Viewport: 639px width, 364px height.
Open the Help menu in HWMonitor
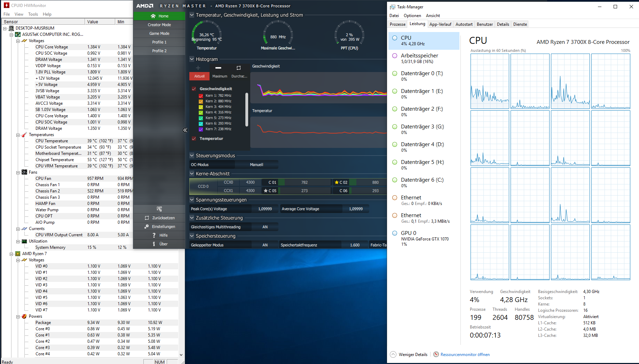click(47, 14)
